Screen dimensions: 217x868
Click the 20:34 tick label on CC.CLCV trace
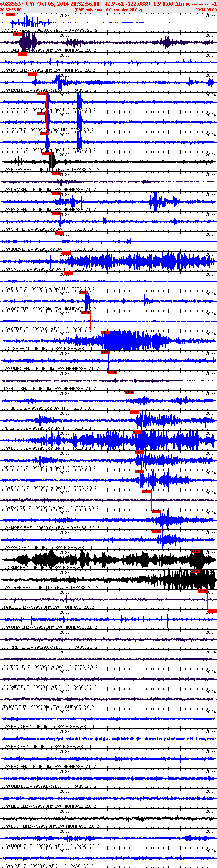coord(211,16)
